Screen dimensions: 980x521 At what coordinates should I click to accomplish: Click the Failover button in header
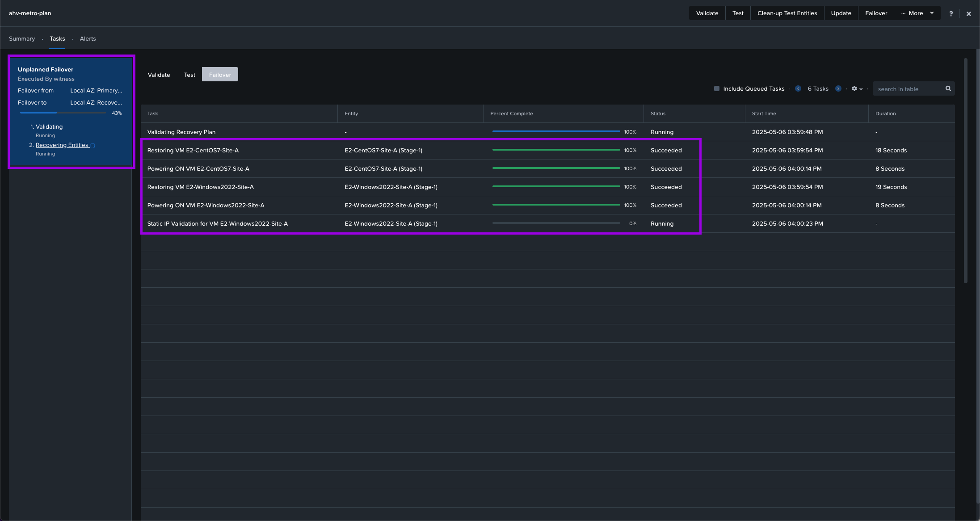tap(876, 13)
